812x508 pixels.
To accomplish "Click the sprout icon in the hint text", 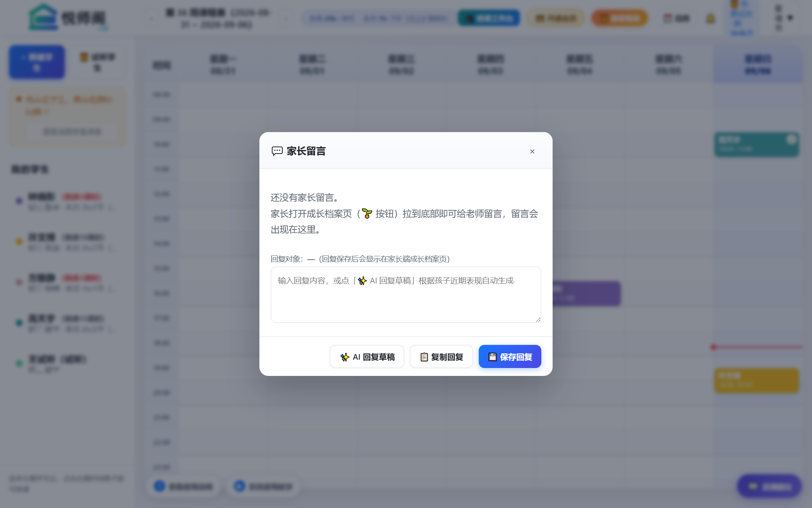I will pyautogui.click(x=367, y=214).
